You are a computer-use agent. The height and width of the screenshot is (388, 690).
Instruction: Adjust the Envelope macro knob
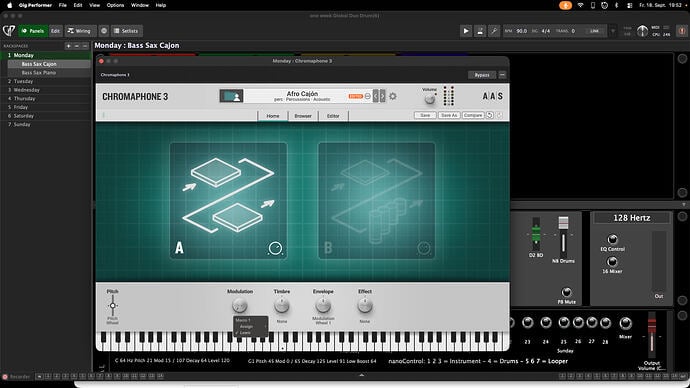pos(323,305)
